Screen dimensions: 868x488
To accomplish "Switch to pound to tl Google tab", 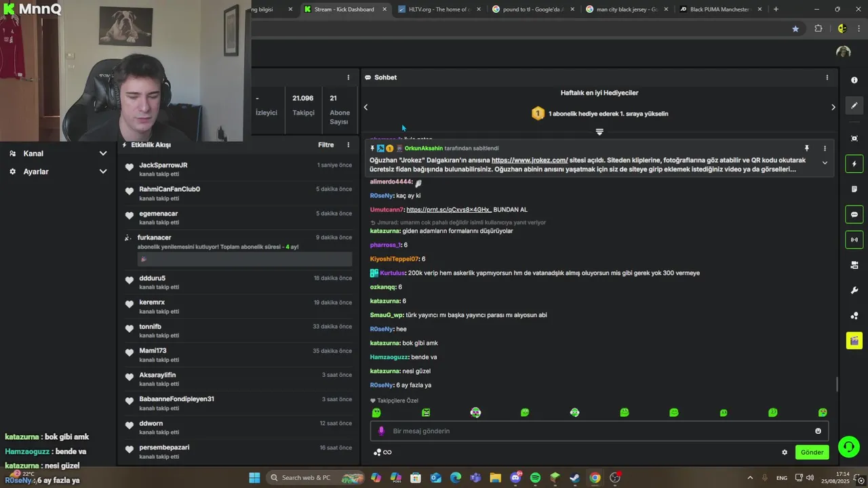I will (x=533, y=9).
